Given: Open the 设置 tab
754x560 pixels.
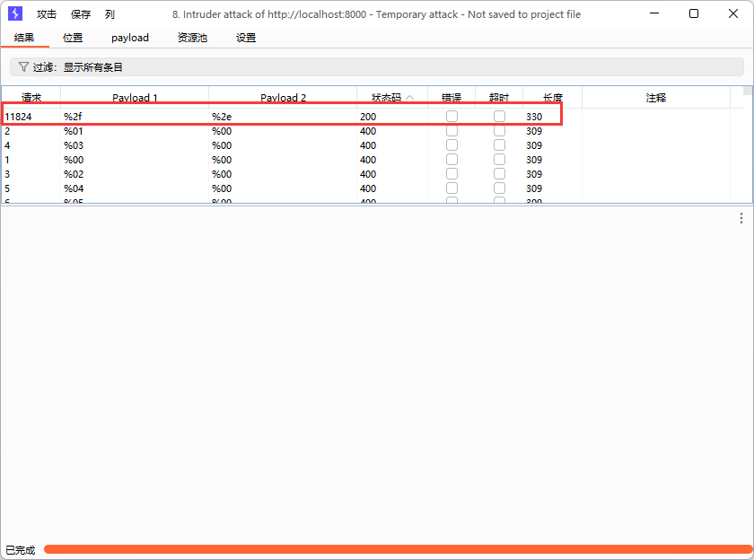Looking at the screenshot, I should click(x=246, y=38).
